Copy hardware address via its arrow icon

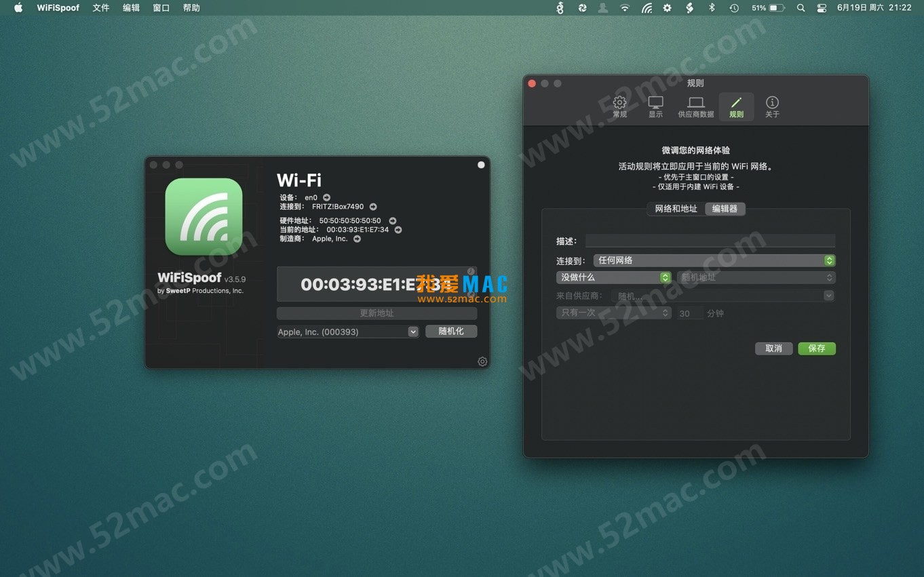point(392,220)
